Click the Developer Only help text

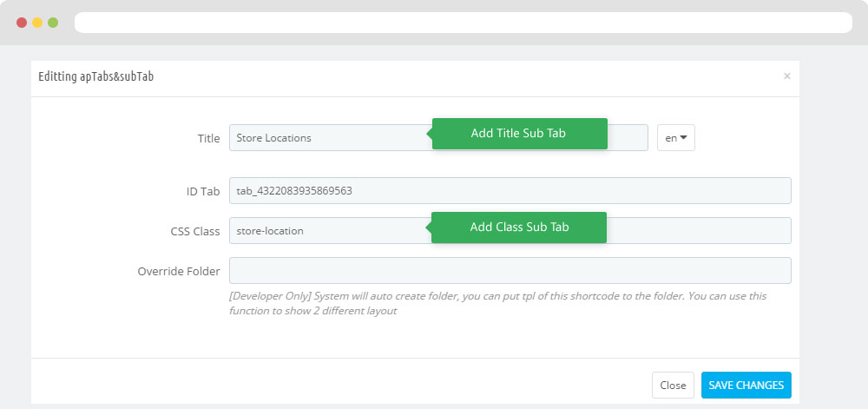coord(497,303)
